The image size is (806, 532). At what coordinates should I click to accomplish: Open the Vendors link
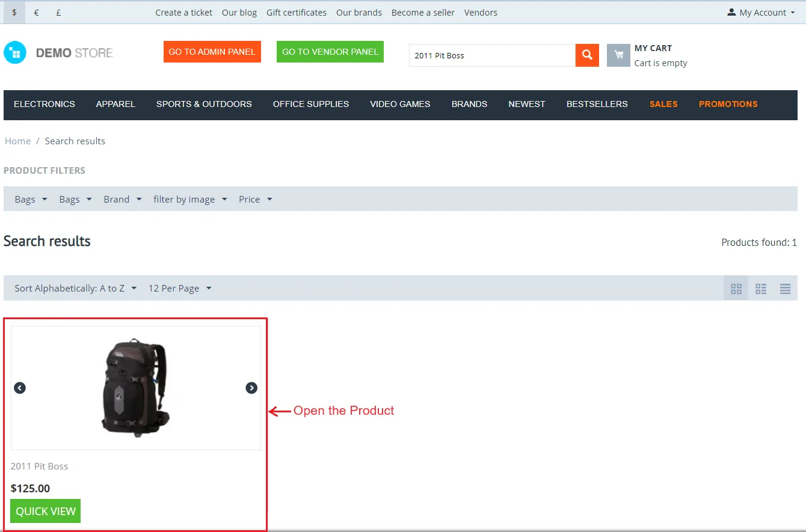point(481,12)
